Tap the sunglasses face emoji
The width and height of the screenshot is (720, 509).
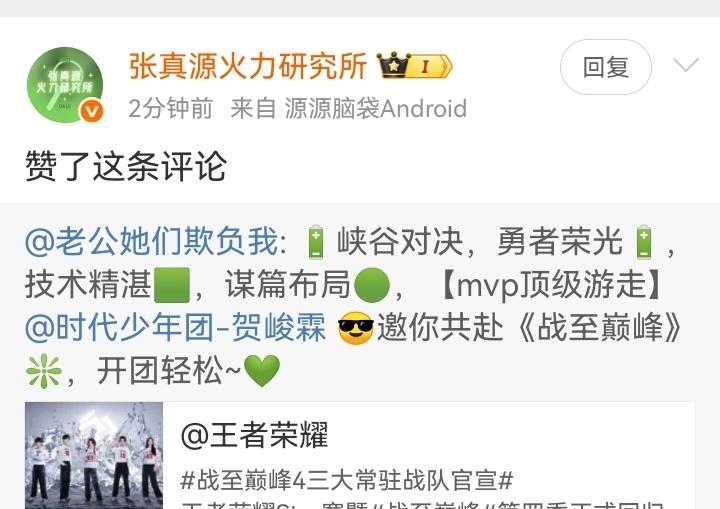[355, 328]
